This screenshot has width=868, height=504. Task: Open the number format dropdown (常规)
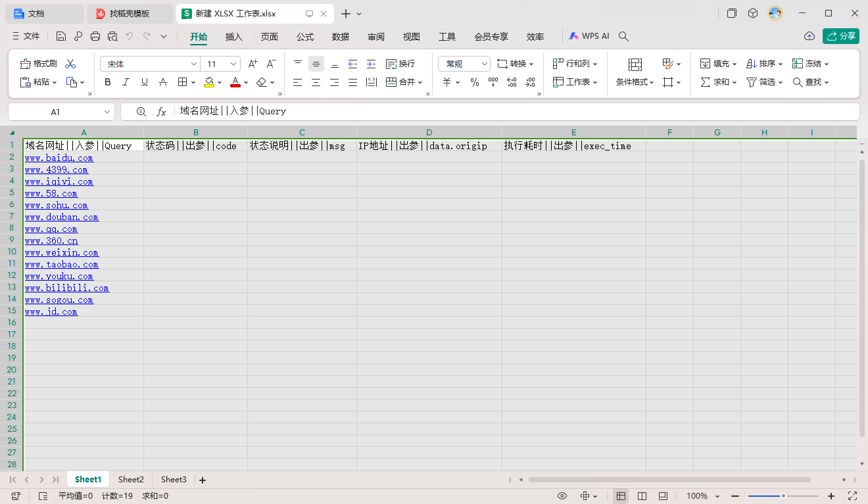485,64
